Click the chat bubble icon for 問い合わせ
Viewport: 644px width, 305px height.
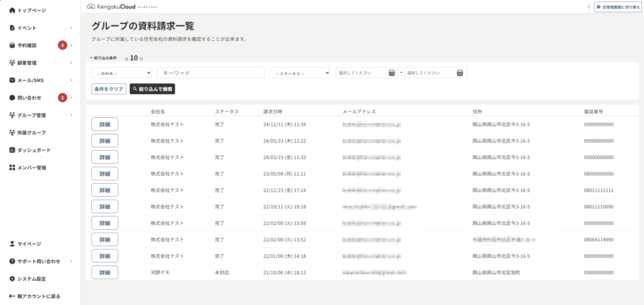(x=12, y=98)
